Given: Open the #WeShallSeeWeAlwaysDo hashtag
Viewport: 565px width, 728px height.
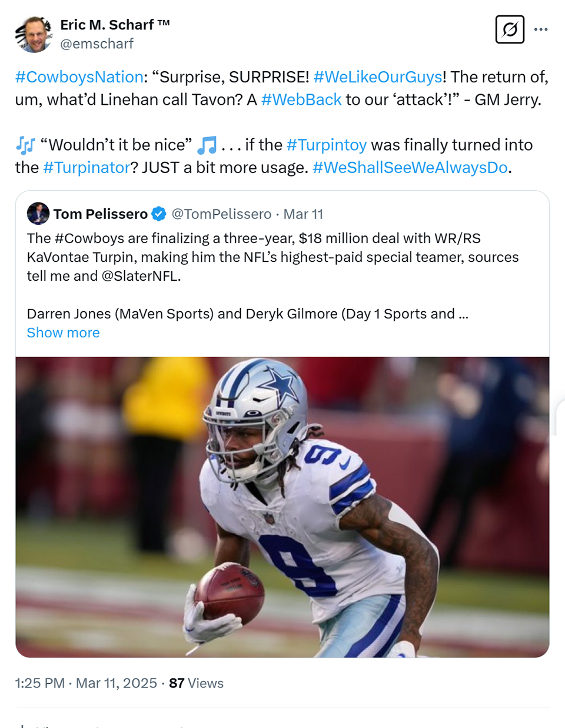Looking at the screenshot, I should pos(410,168).
